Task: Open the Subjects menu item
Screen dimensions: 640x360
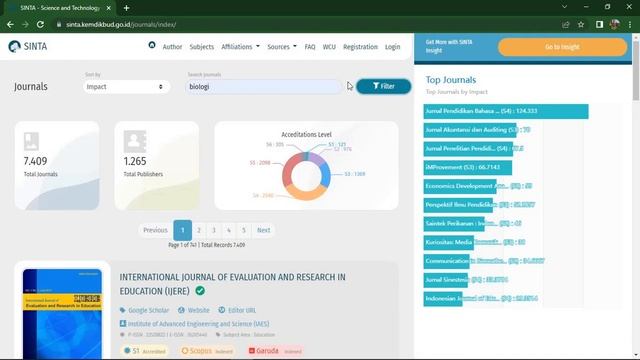Action: [202, 47]
